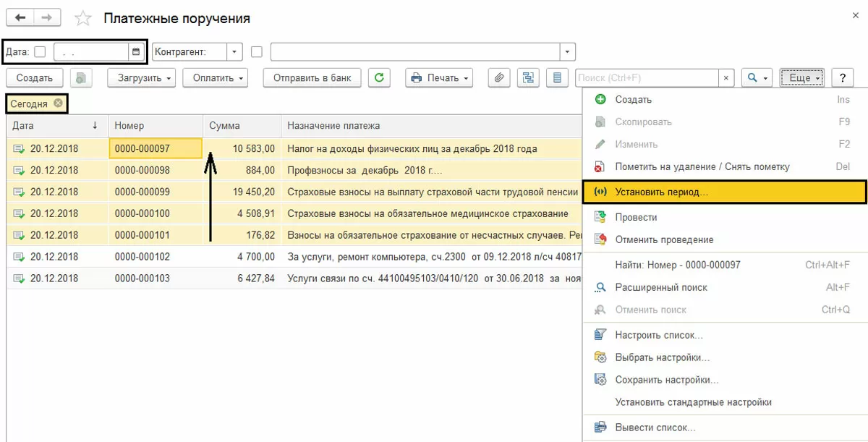Viewport: 868px width, 442px height.
Task: Click the copy document icon next to Создать
Action: coord(81,78)
